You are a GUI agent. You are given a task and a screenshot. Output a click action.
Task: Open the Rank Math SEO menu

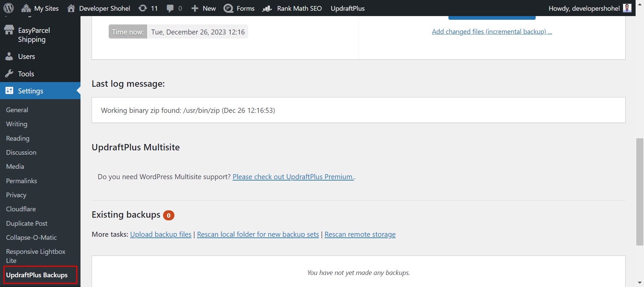tap(299, 8)
